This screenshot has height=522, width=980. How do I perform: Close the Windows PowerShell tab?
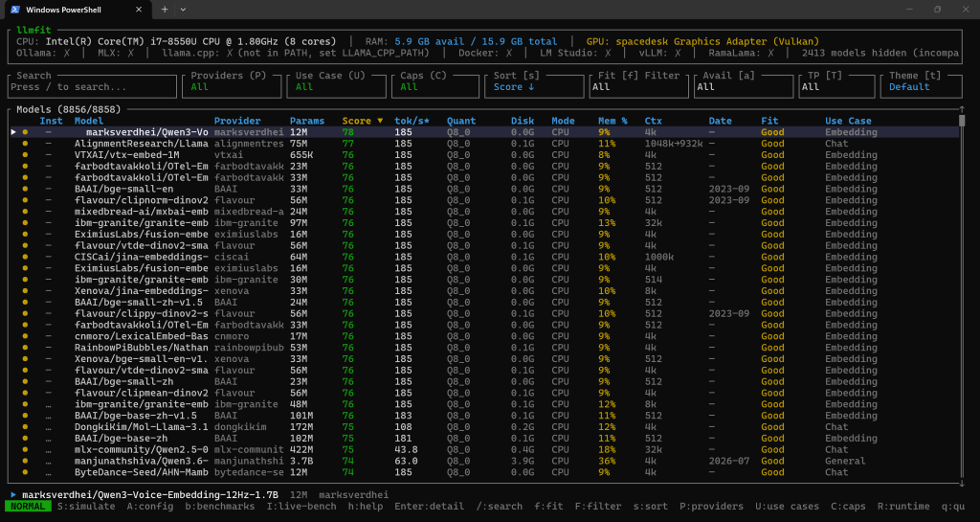(x=139, y=10)
